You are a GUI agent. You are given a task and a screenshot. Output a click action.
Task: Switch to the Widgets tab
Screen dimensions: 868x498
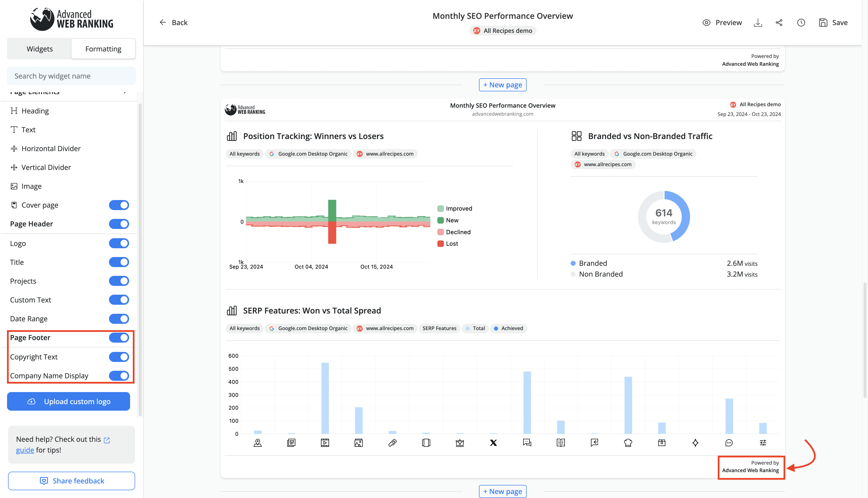[40, 49]
